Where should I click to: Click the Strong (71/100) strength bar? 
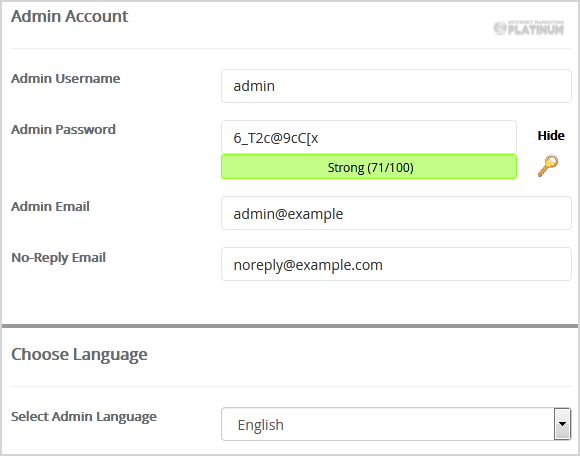(369, 167)
